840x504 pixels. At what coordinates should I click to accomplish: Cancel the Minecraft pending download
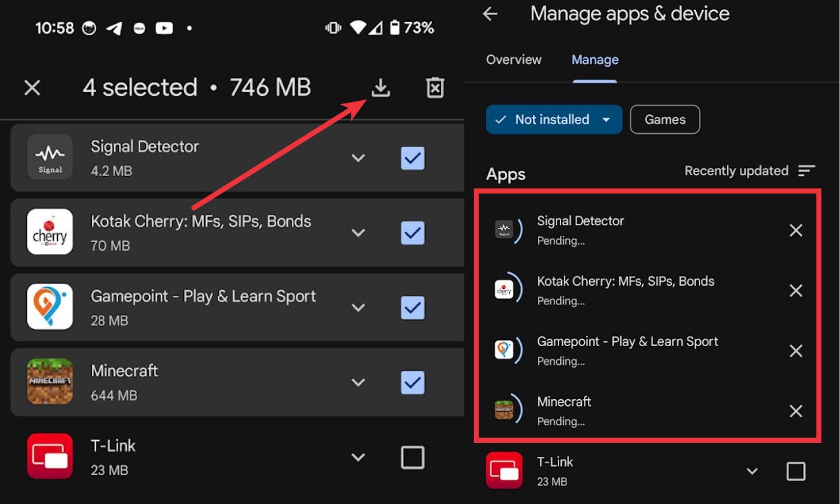[796, 411]
